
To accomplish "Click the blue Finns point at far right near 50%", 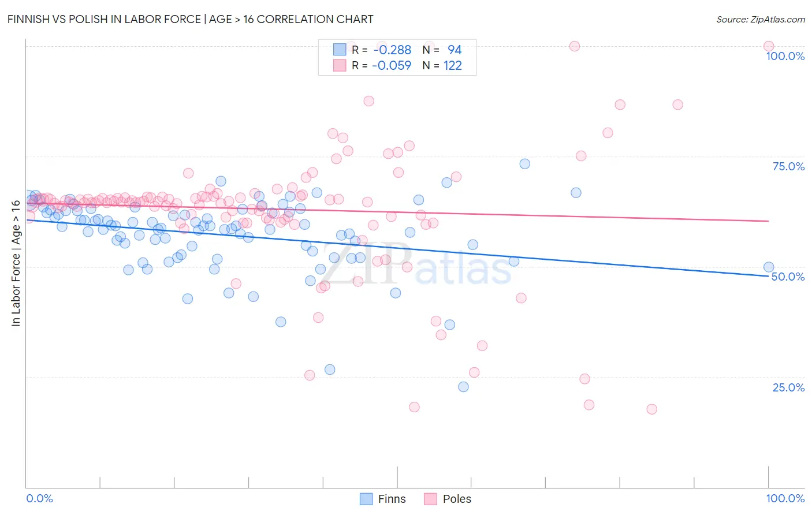I will tap(769, 267).
